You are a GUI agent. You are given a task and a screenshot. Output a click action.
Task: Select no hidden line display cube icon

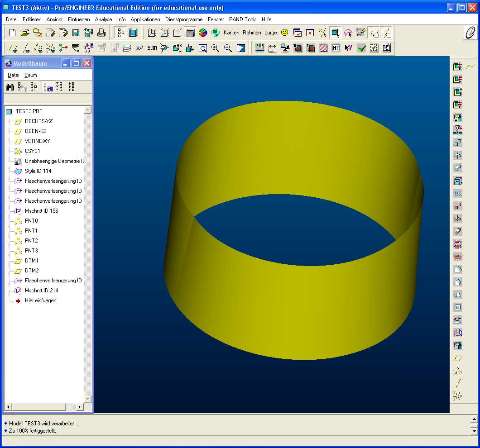pos(177,33)
